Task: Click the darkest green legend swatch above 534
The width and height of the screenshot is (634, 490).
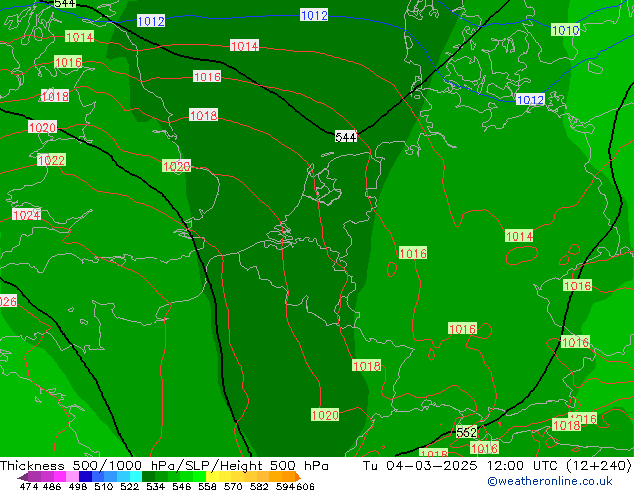Action: coord(148,477)
